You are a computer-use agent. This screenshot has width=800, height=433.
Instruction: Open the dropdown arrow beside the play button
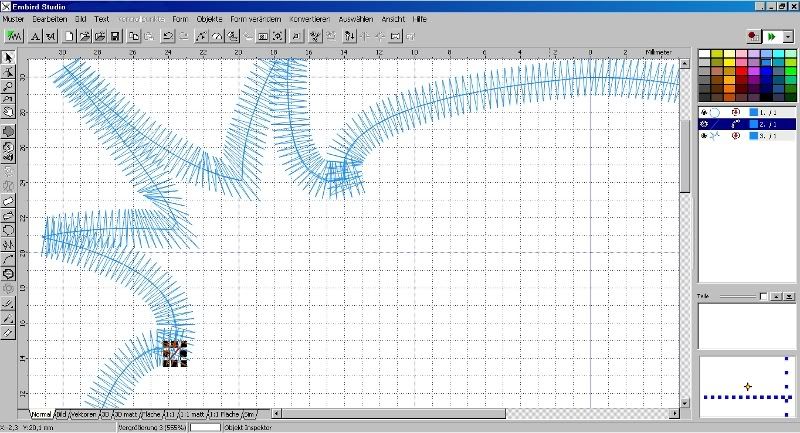tap(788, 37)
